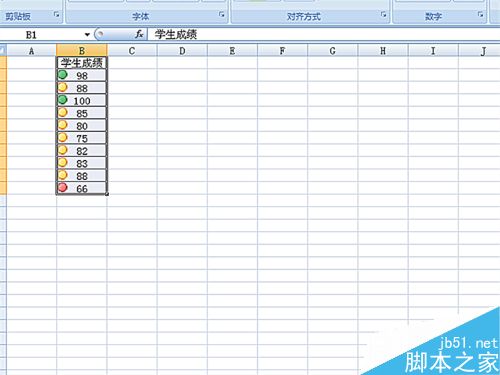500x375 pixels.
Task: Select the cell containing 85
Action: (x=82, y=113)
